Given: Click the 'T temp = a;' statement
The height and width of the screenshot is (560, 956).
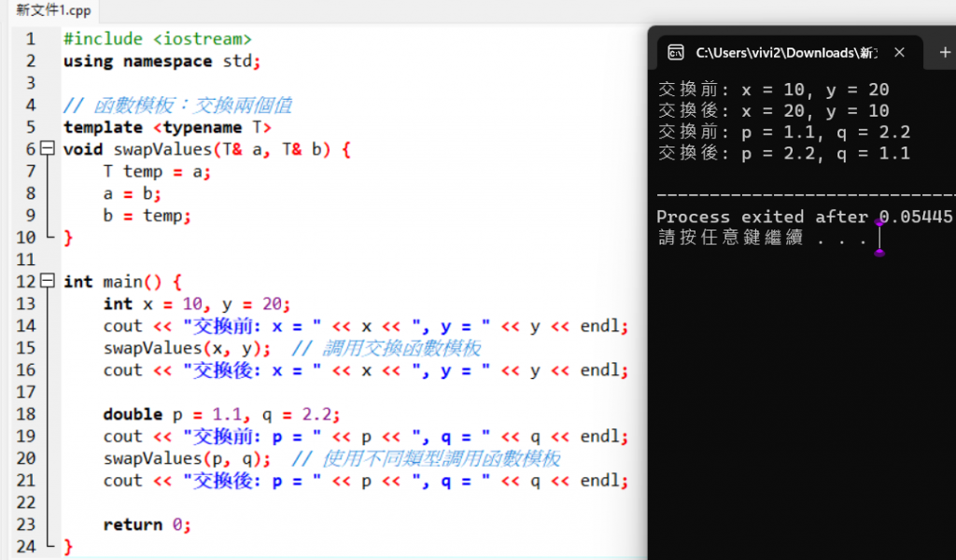Looking at the screenshot, I should [157, 171].
